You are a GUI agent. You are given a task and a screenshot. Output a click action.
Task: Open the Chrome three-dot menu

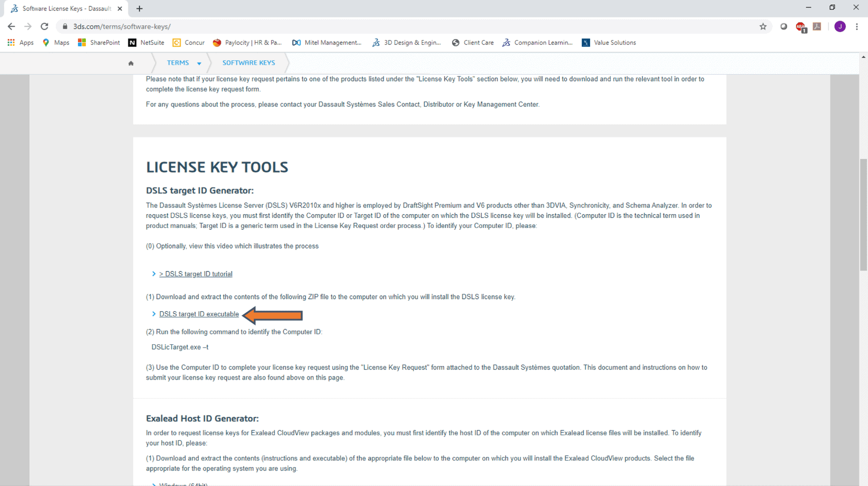[856, 26]
